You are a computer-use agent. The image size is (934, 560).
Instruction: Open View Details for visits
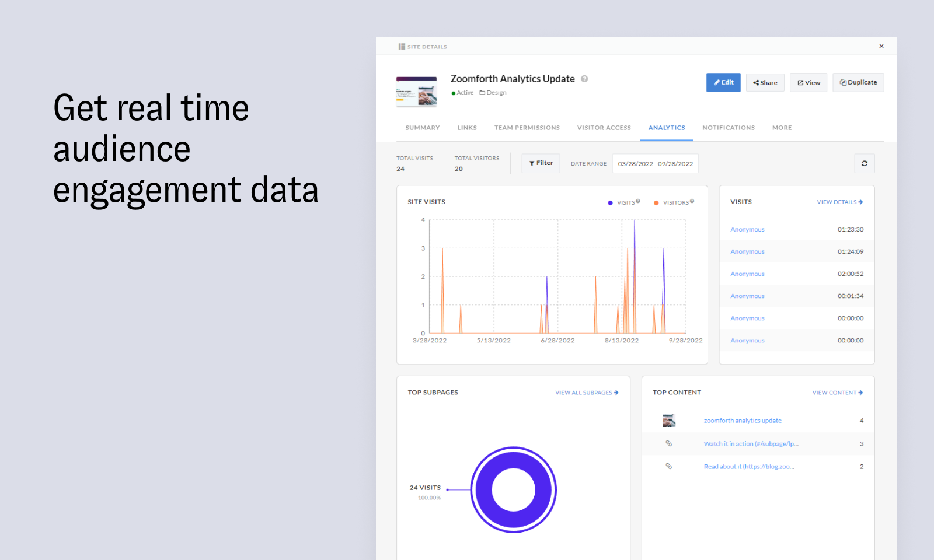tap(840, 202)
